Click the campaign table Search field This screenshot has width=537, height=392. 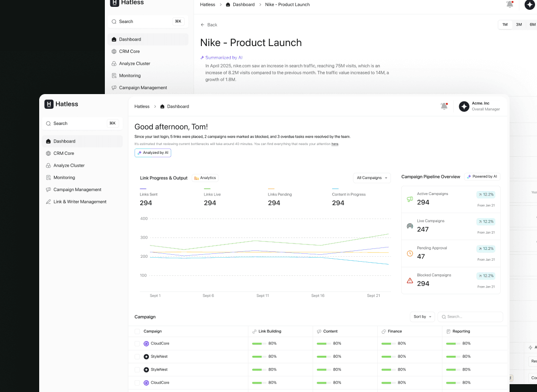470,317
